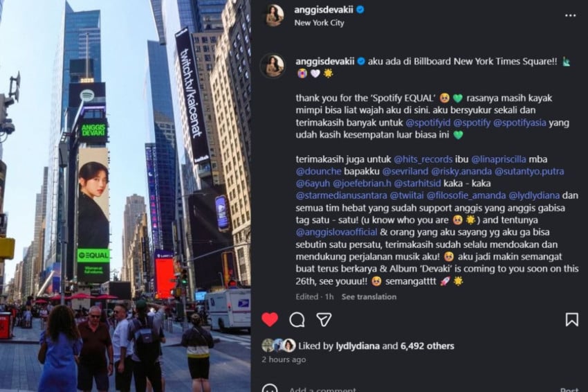View lydlydiana profile from likes
Screen dimensions: 588x392
358,346
